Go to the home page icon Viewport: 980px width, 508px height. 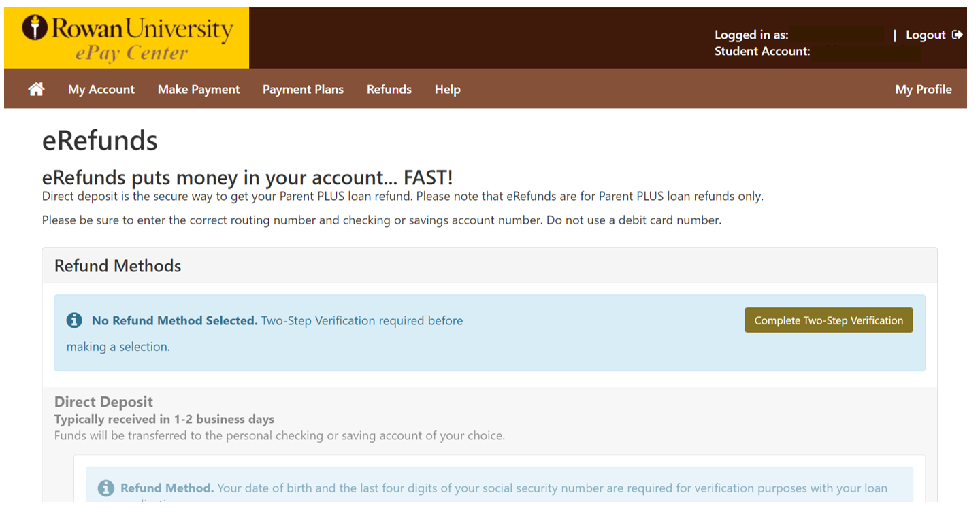36,89
